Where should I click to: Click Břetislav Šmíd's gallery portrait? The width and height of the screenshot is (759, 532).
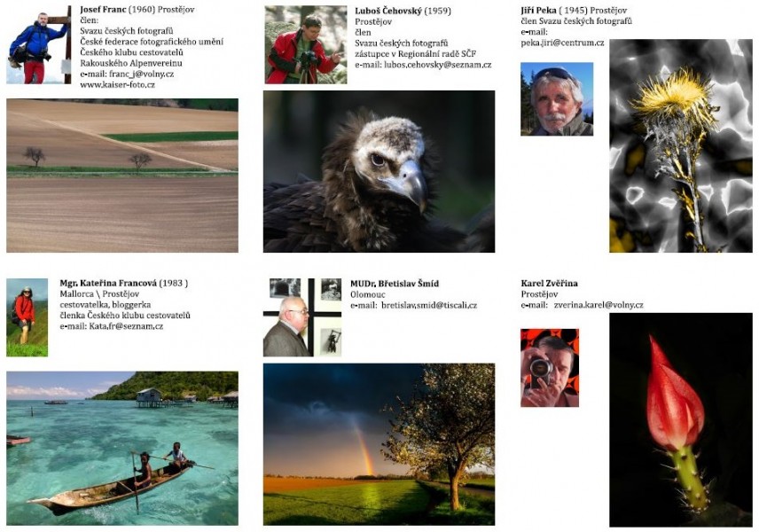302,317
